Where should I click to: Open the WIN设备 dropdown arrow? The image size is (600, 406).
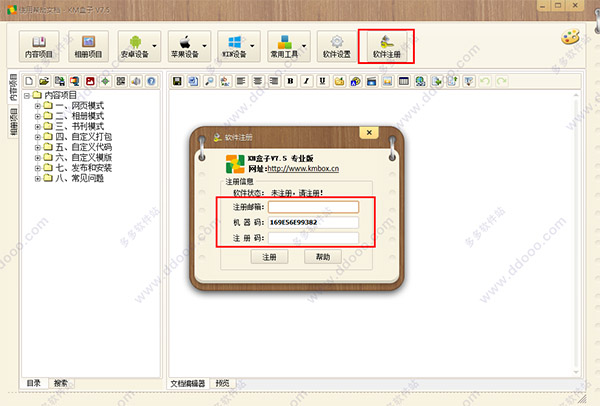(253, 46)
